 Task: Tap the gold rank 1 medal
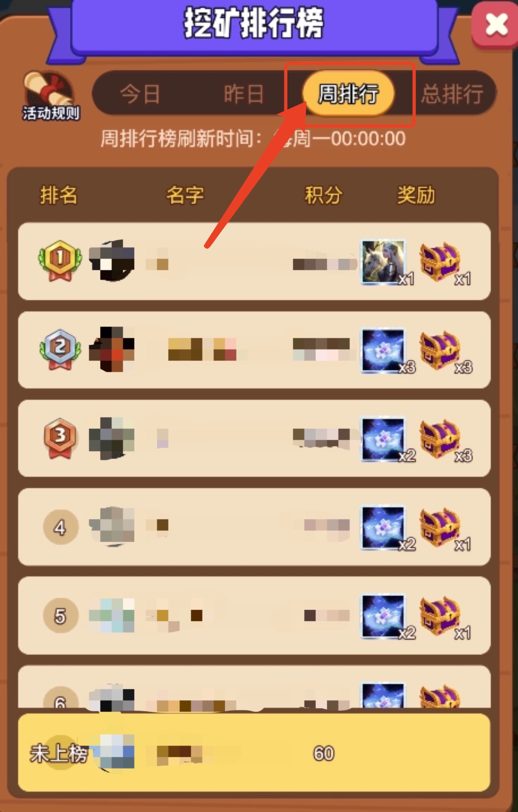(60, 261)
